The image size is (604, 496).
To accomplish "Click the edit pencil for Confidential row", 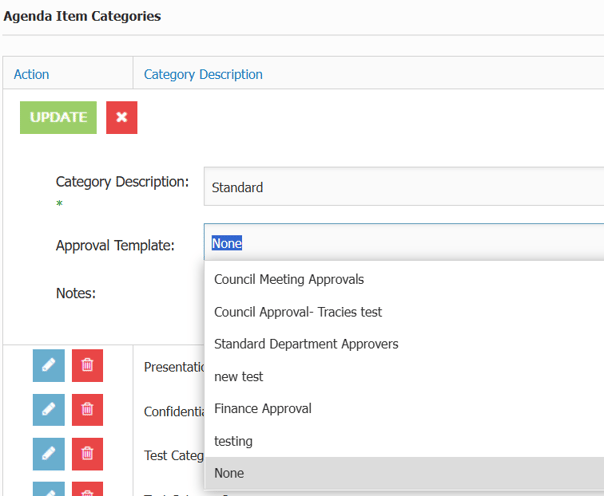I will [48, 409].
